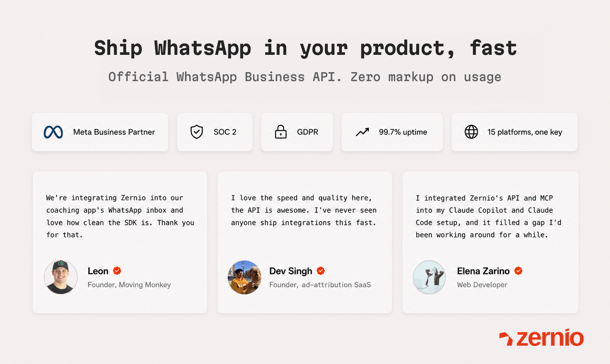The image size is (610, 364).
Task: Click the "GDPR" badge label
Action: coord(308,132)
